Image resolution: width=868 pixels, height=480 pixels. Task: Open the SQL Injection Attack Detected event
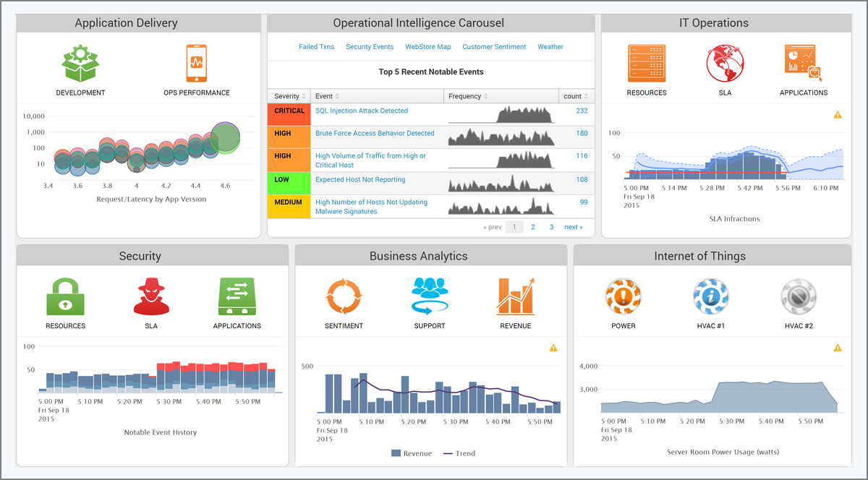coord(360,111)
